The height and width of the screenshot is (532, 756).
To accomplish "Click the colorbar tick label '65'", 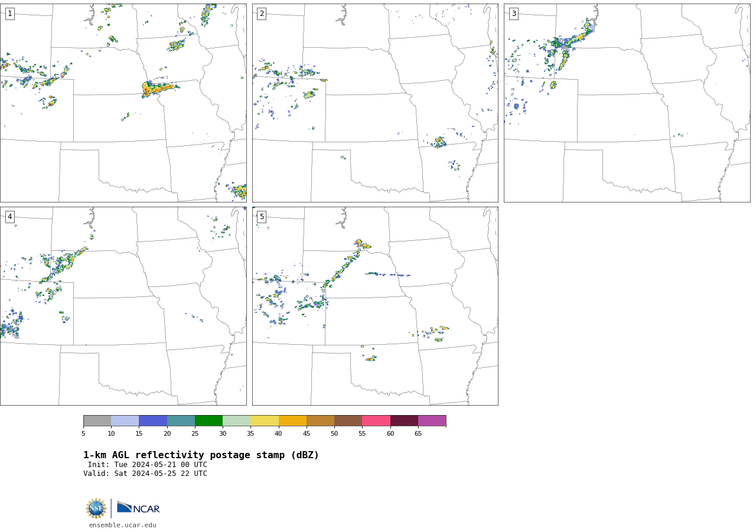I will point(418,434).
